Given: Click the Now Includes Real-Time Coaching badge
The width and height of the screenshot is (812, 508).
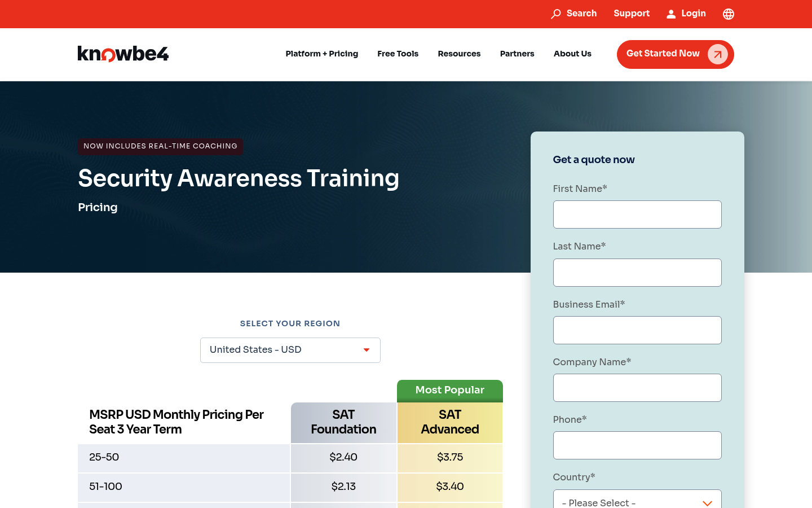Looking at the screenshot, I should (x=161, y=146).
